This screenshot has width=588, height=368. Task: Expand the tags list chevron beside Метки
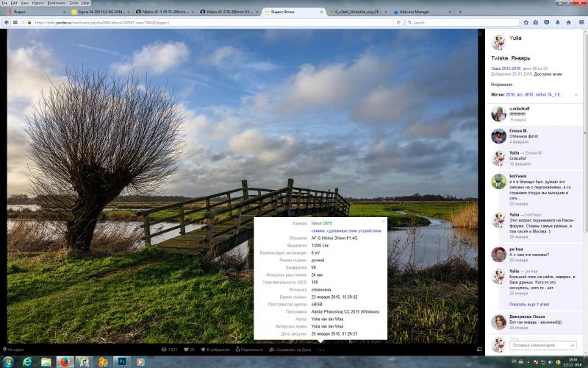pos(576,95)
